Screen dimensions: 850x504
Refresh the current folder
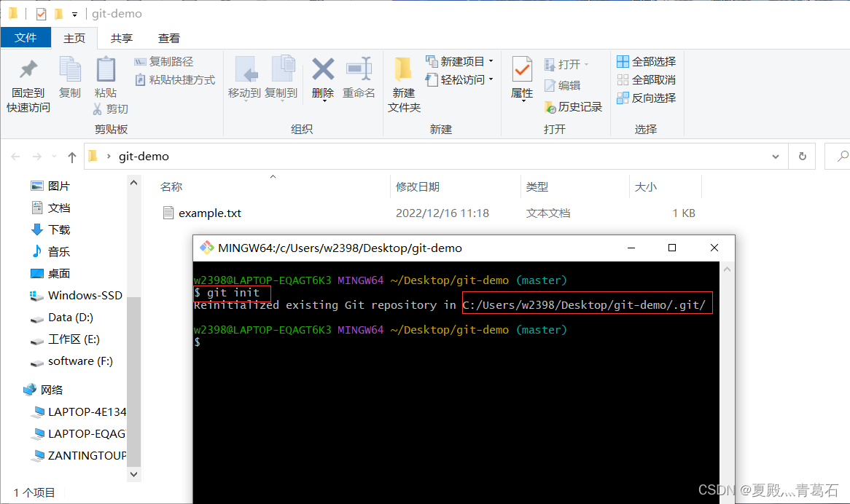tap(803, 157)
